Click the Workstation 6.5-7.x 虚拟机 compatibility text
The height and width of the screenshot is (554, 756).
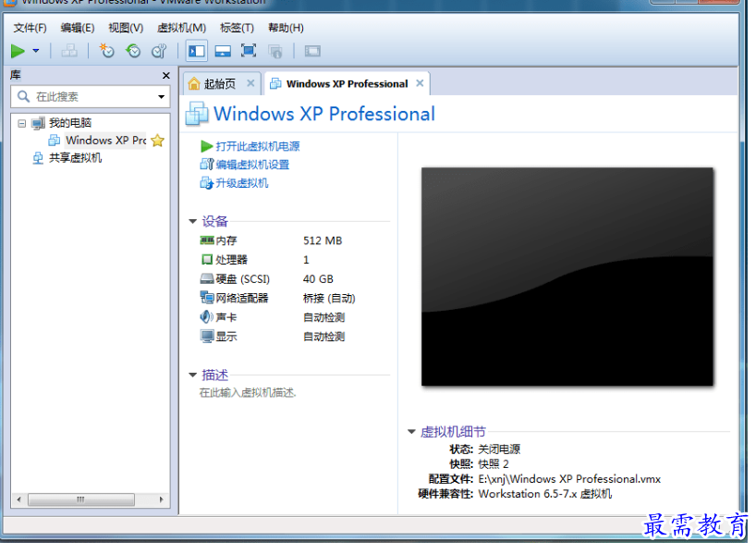click(x=545, y=494)
